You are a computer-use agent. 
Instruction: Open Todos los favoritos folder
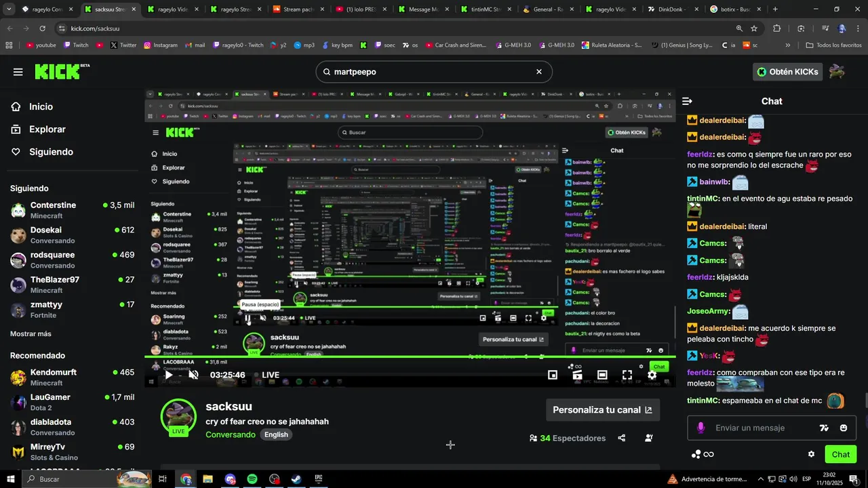click(x=833, y=45)
